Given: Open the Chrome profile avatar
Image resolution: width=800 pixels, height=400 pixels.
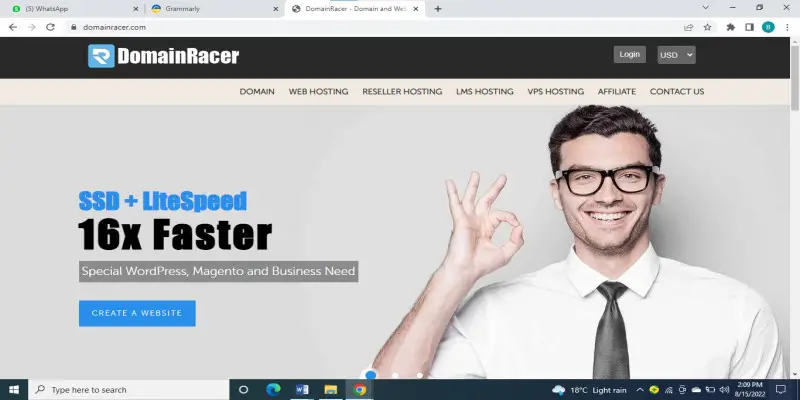Looking at the screenshot, I should click(768, 27).
